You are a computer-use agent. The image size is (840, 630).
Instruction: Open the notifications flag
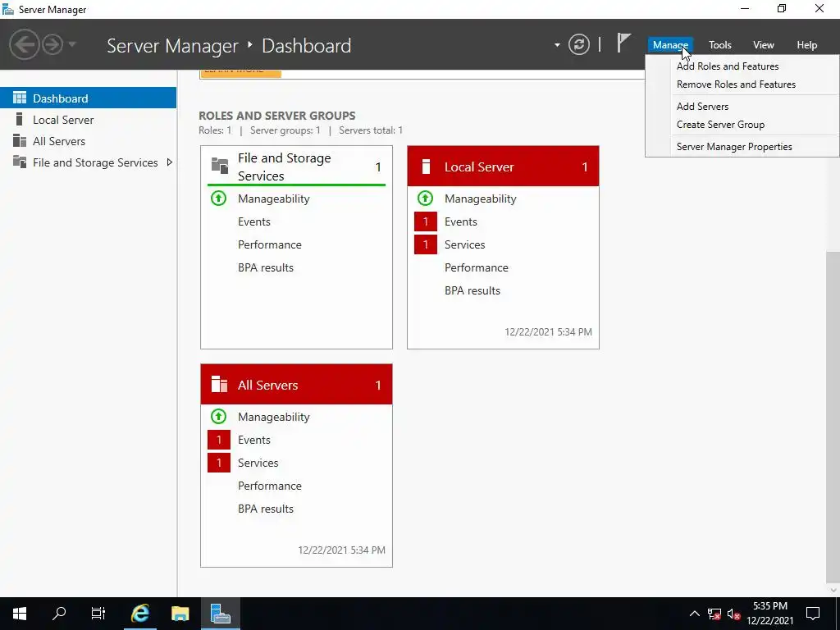(623, 43)
